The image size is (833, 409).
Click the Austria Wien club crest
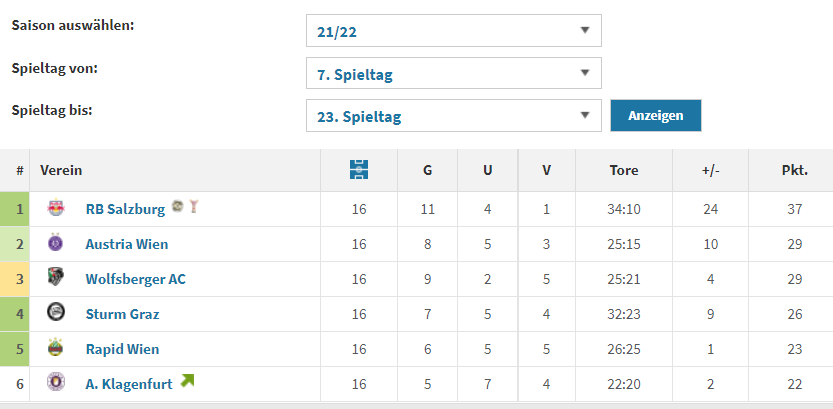click(56, 243)
